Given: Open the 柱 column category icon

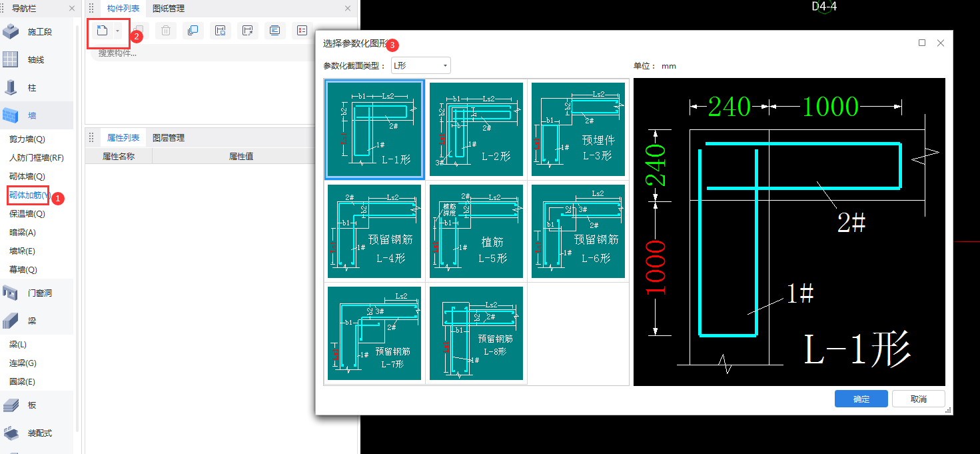Looking at the screenshot, I should [x=10, y=87].
